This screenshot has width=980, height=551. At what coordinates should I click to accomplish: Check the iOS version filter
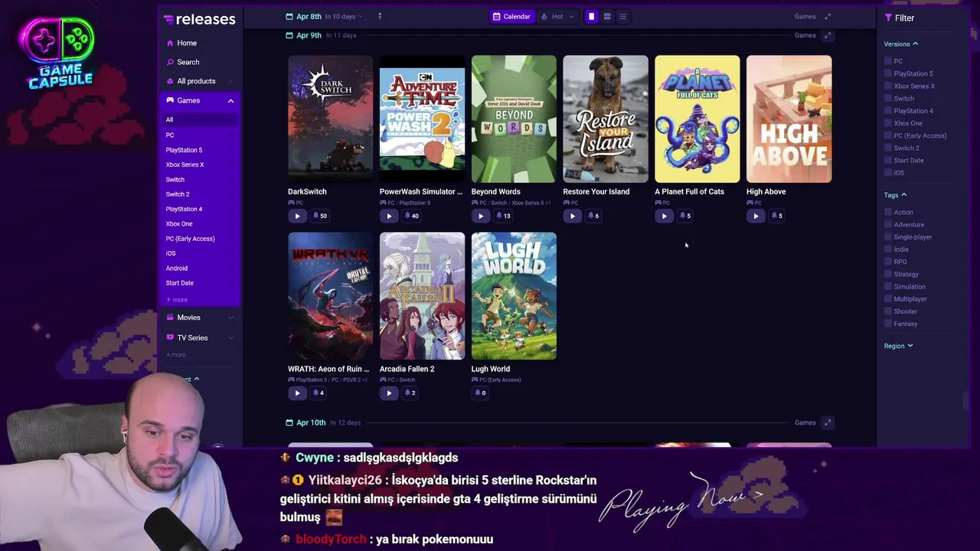[x=888, y=173]
